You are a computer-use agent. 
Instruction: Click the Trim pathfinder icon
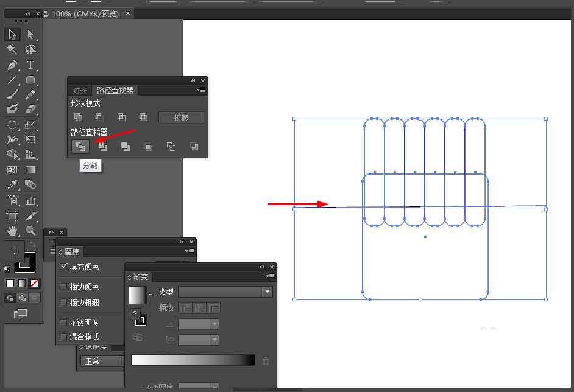103,147
